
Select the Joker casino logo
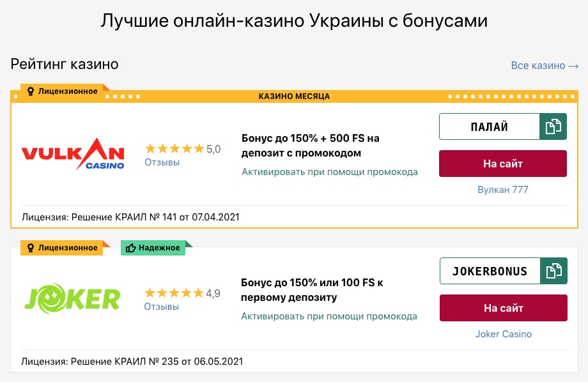(72, 298)
